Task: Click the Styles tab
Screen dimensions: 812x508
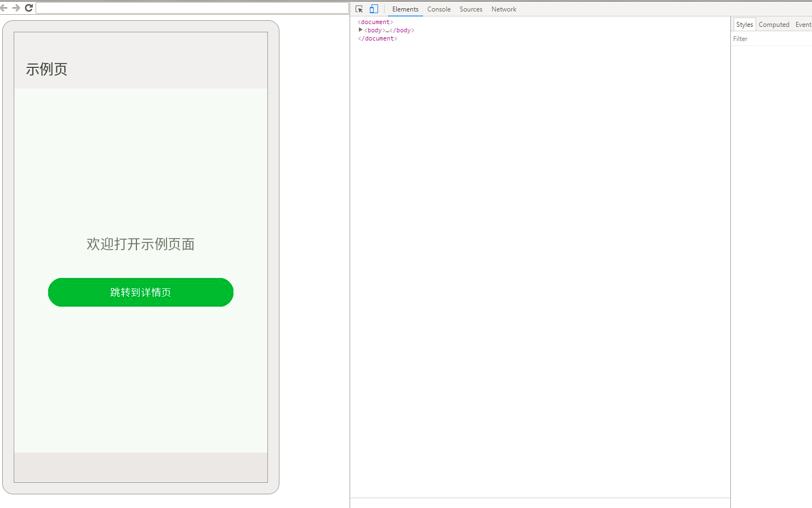Action: pyautogui.click(x=744, y=24)
